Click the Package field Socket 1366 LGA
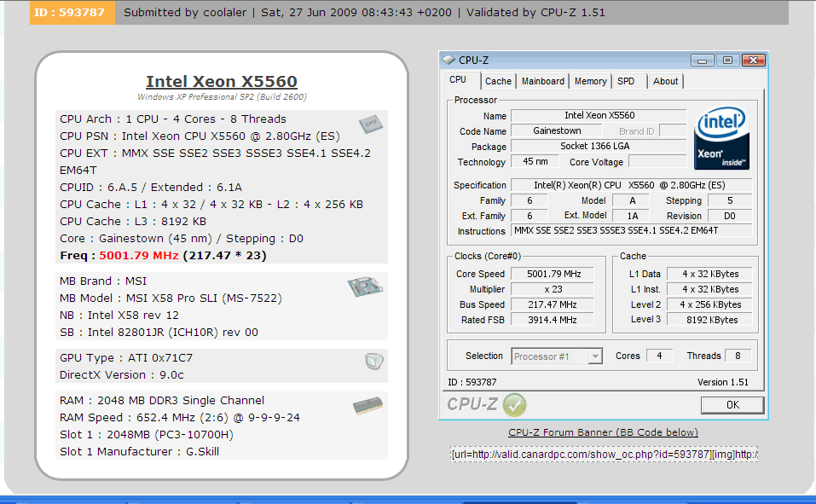816x504 pixels. pos(599,147)
